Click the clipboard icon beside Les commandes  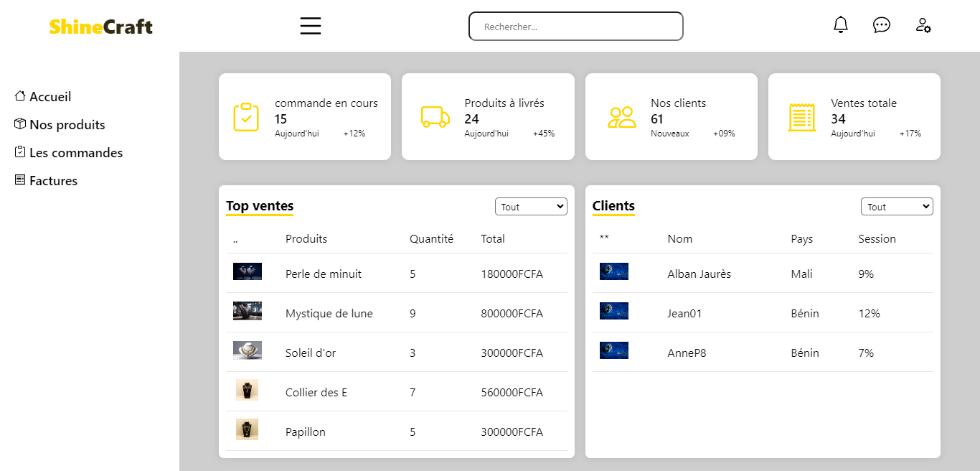pos(20,151)
